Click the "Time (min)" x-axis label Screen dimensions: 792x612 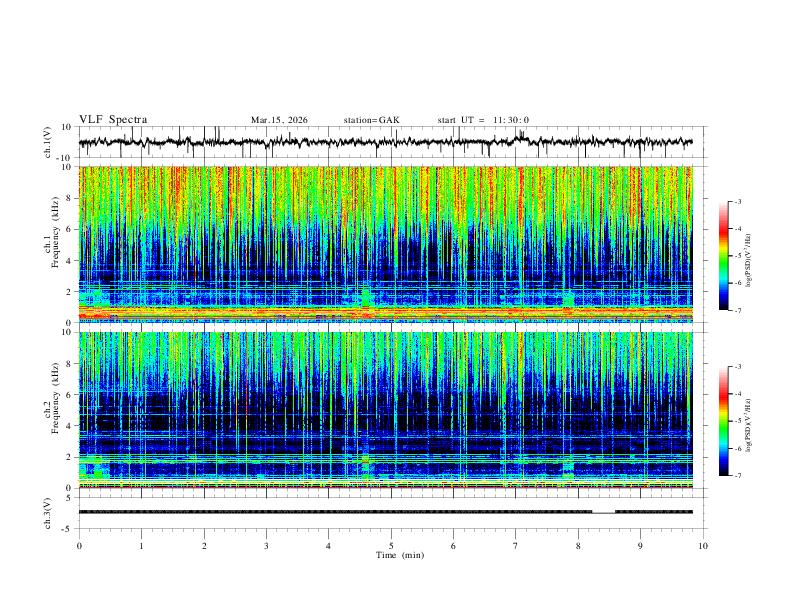[400, 555]
